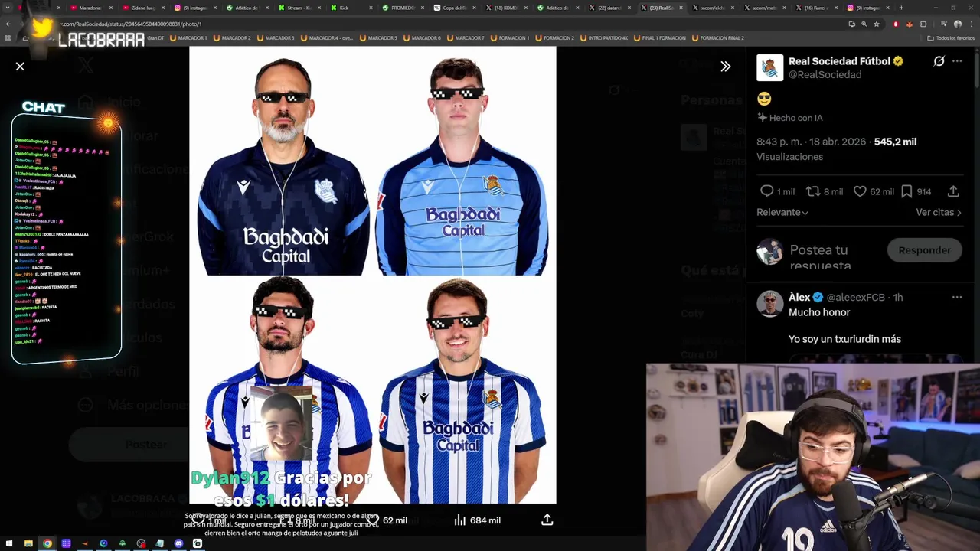Click the browser back arrow
The image size is (980, 551).
pyautogui.click(x=8, y=24)
